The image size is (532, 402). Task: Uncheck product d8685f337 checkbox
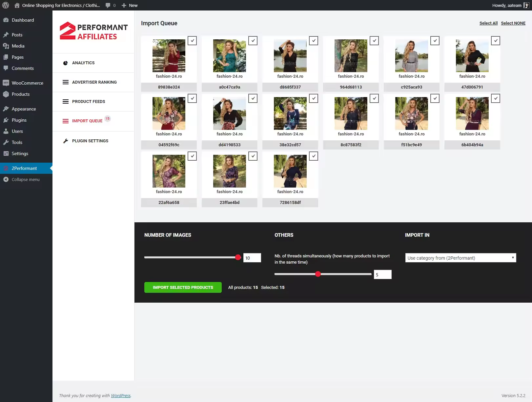point(314,41)
